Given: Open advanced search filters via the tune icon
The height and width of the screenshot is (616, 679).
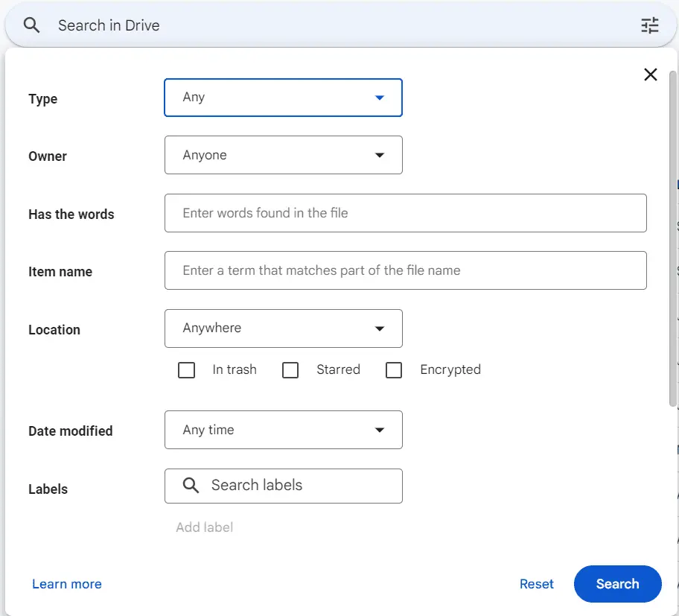Looking at the screenshot, I should (x=650, y=25).
